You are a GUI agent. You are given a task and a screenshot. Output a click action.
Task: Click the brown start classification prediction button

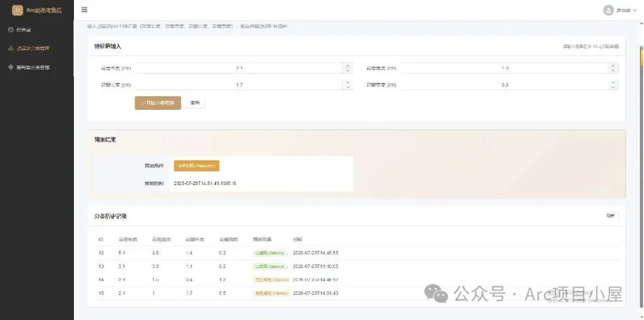(157, 103)
